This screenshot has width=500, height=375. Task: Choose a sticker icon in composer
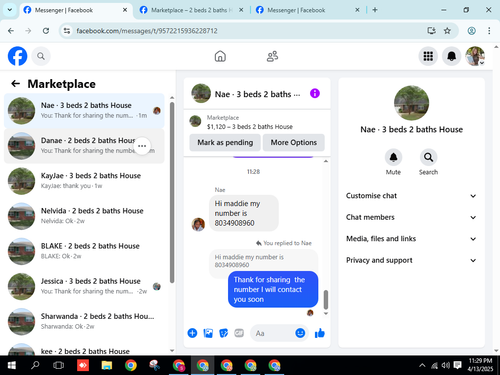tap(223, 333)
